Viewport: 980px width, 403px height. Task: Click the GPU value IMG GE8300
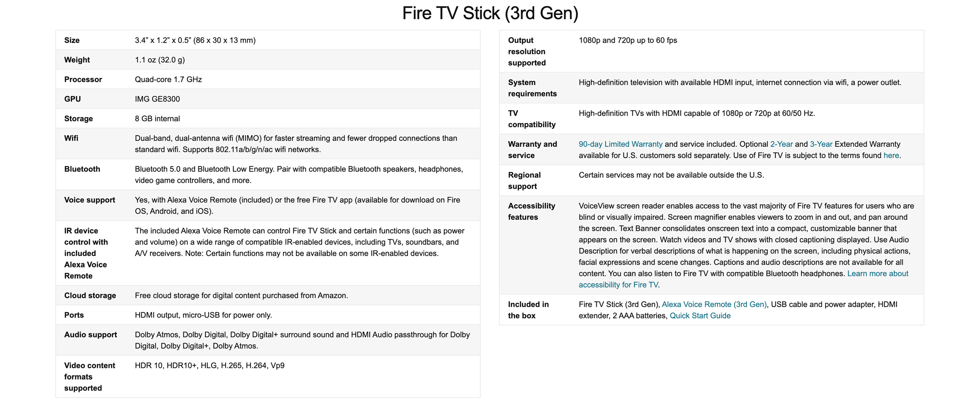157,99
